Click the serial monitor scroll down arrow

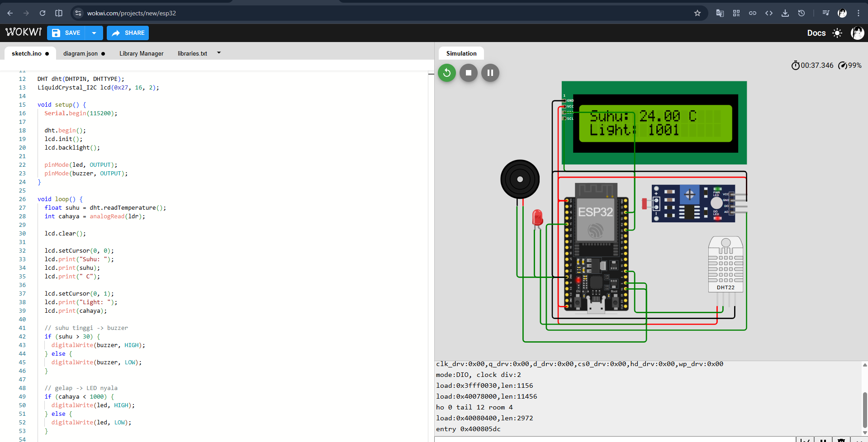point(865,433)
